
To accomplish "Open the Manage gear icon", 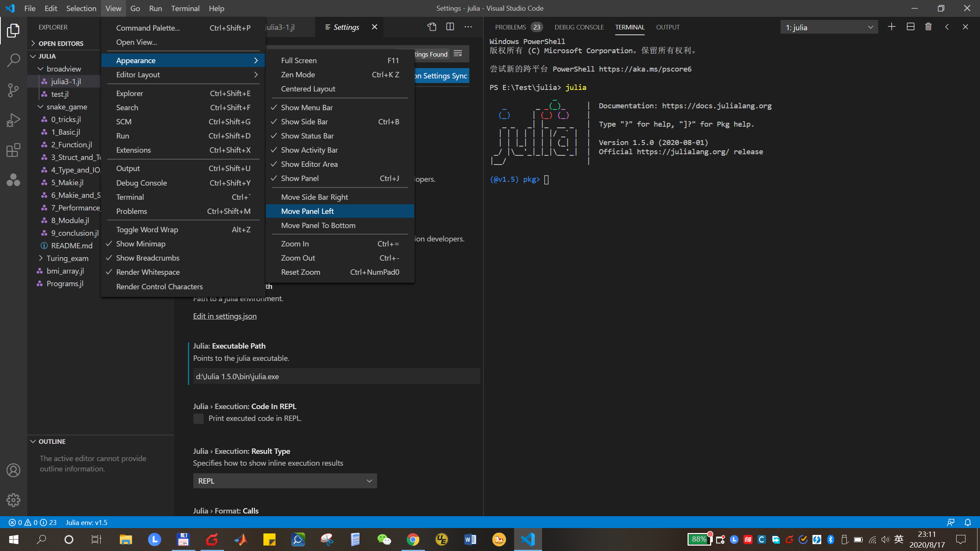I will click(13, 500).
